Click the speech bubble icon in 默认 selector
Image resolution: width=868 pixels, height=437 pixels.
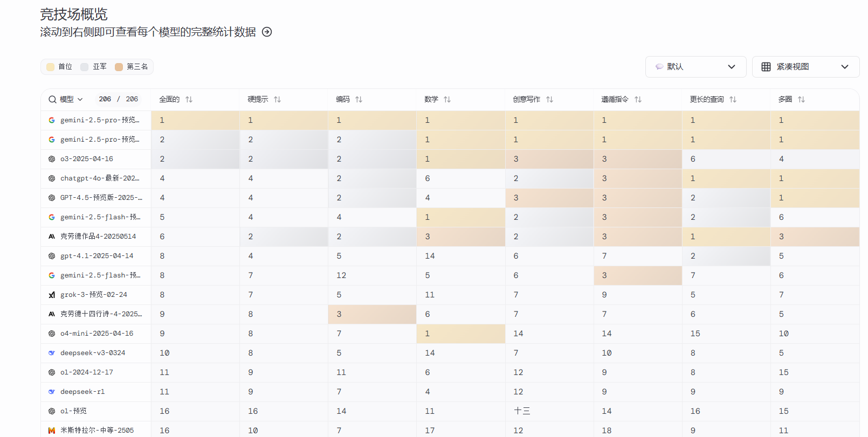pos(659,67)
